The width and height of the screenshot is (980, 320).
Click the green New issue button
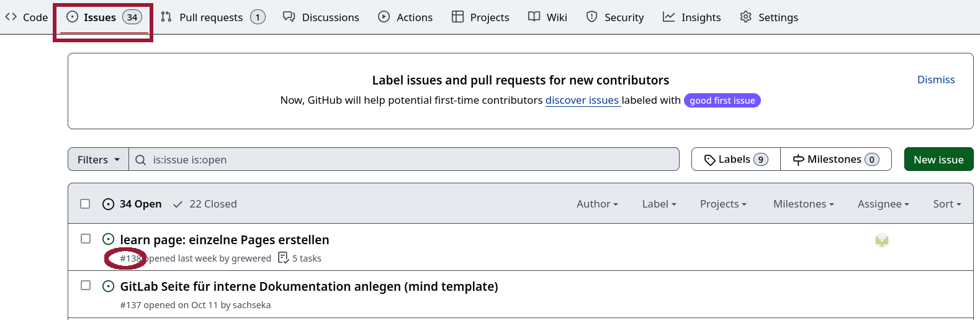[x=938, y=160]
